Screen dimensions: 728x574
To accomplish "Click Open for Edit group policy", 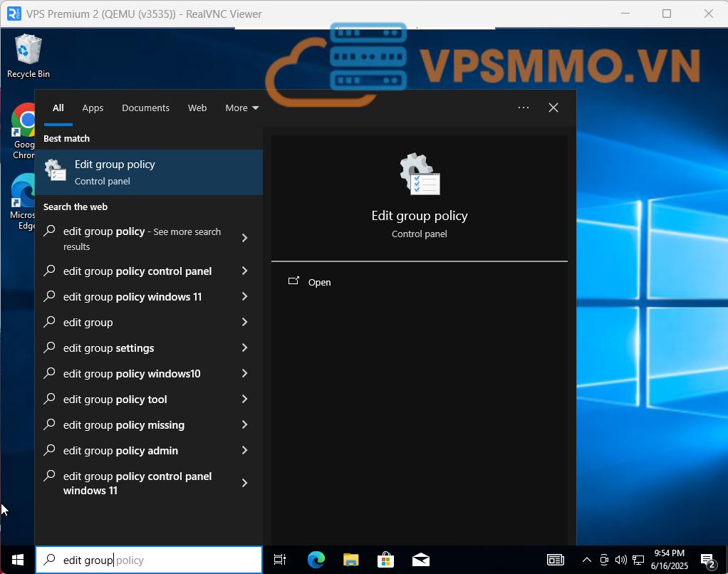I will click(319, 282).
